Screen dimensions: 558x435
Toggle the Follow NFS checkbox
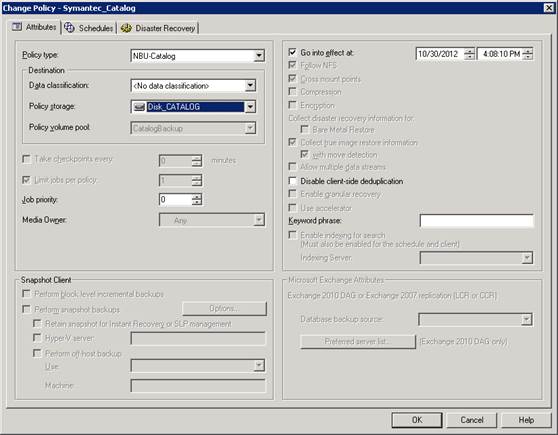292,65
